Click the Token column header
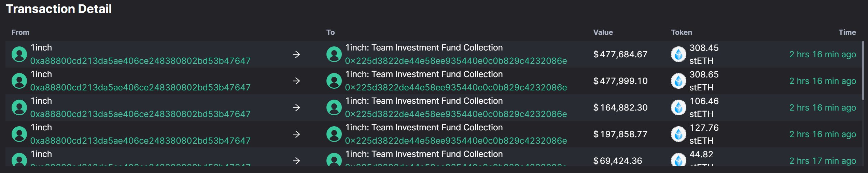Viewport: 868px width, 173px height. coord(681,32)
